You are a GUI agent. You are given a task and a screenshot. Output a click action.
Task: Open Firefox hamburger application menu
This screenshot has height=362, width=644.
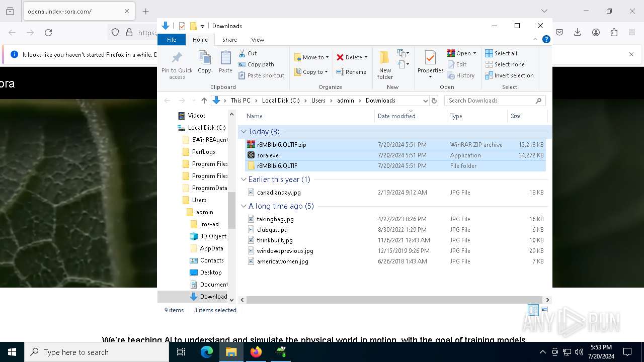pyautogui.click(x=632, y=32)
